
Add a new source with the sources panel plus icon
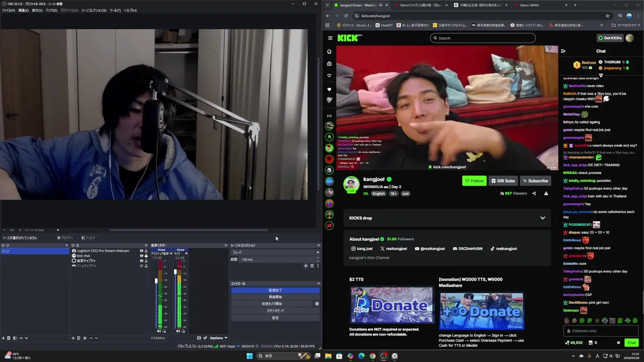click(x=73, y=338)
